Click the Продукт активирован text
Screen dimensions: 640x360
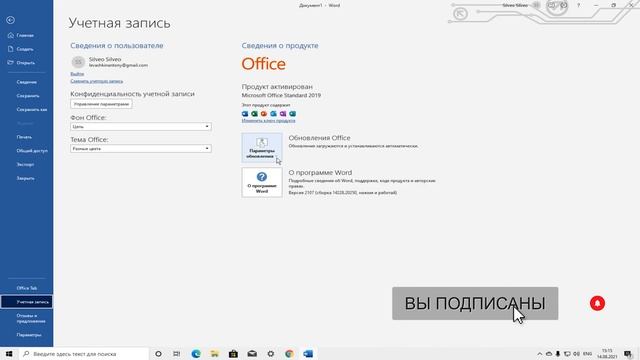[277, 87]
